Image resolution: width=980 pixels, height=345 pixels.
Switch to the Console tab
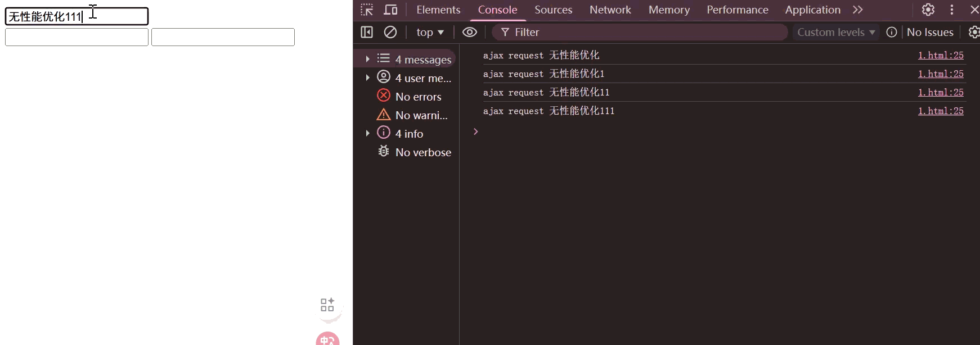(497, 10)
